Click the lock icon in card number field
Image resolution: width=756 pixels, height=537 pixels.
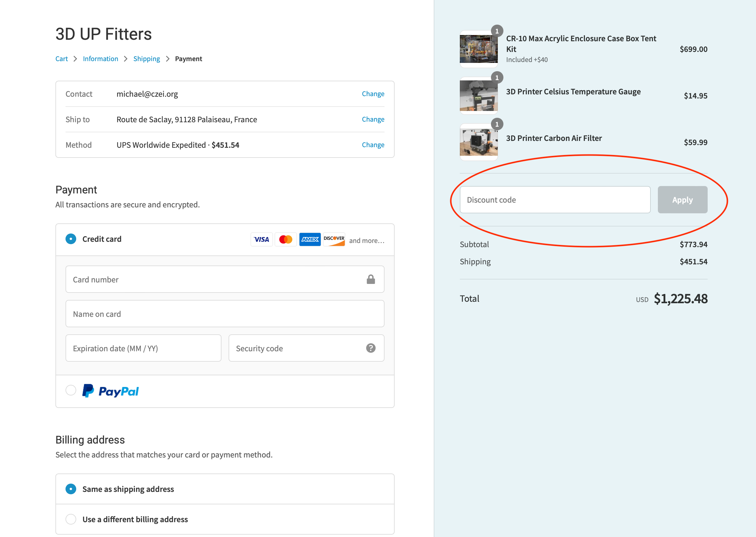(370, 279)
